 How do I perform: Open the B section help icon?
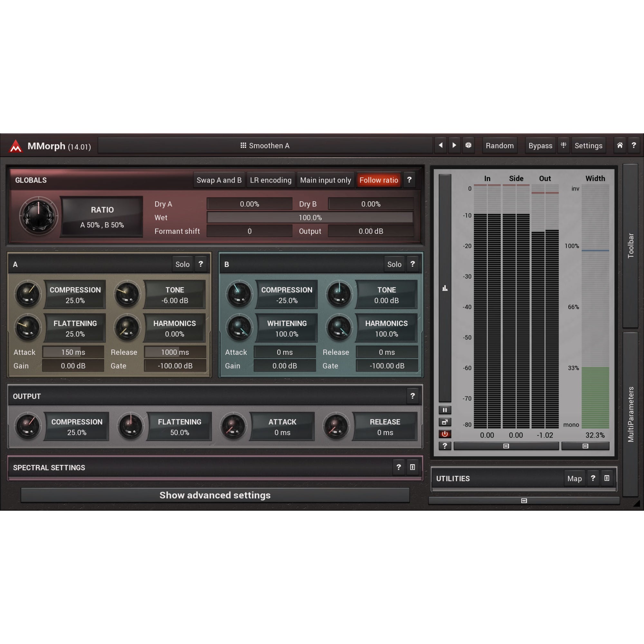(x=413, y=264)
